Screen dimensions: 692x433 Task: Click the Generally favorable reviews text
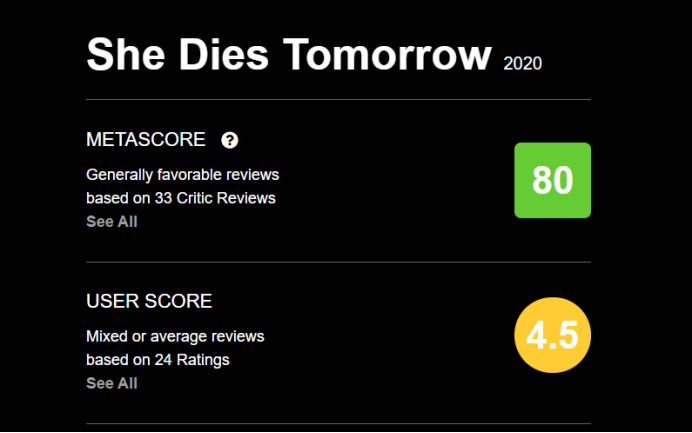[x=182, y=174]
